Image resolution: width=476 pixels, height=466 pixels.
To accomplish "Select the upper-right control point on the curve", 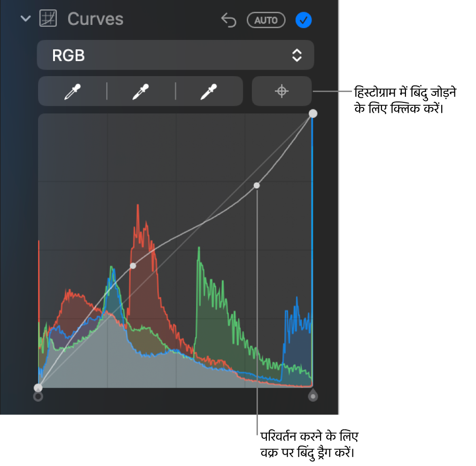I will tap(257, 185).
